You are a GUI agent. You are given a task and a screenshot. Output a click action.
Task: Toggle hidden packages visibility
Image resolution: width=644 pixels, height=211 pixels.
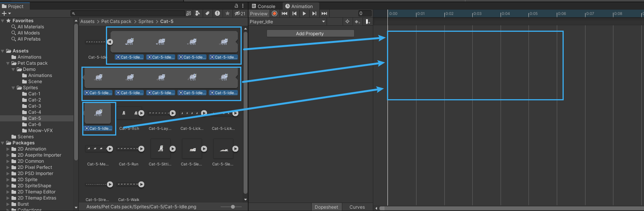click(240, 13)
